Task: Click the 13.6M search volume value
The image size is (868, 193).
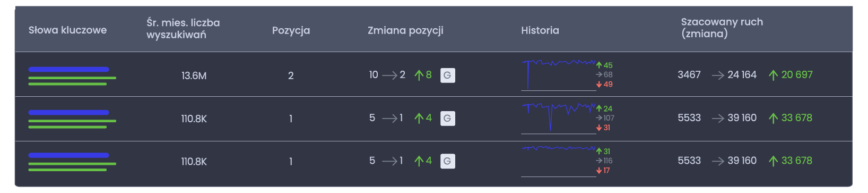Action: point(194,76)
